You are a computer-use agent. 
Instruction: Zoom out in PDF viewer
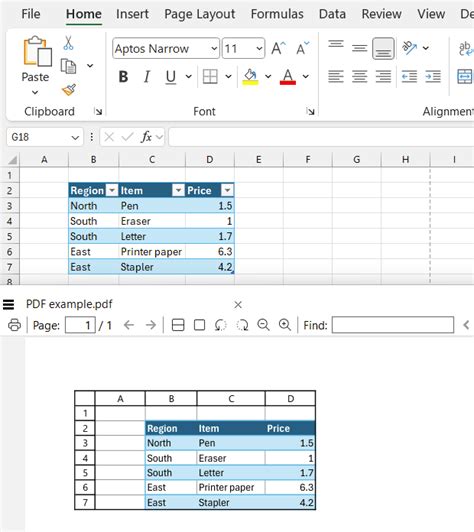point(263,325)
